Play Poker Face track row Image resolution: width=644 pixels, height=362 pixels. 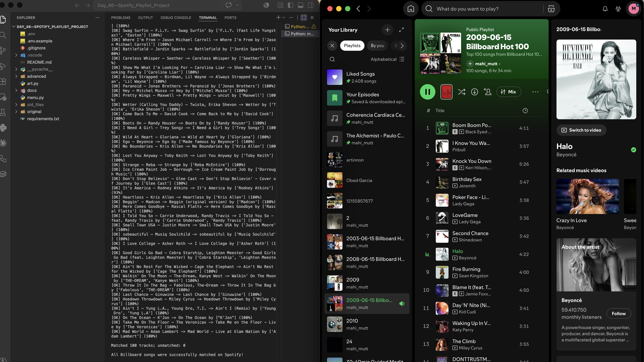[x=481, y=200]
